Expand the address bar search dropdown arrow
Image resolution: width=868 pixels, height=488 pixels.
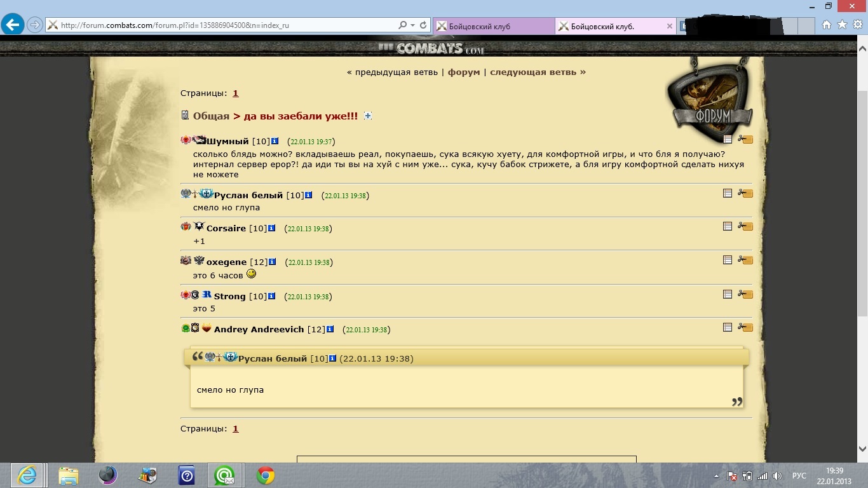[x=413, y=25]
